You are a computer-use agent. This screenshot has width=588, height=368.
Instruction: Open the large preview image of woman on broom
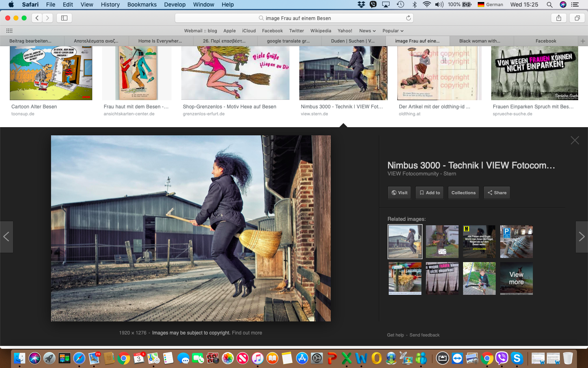[191, 228]
